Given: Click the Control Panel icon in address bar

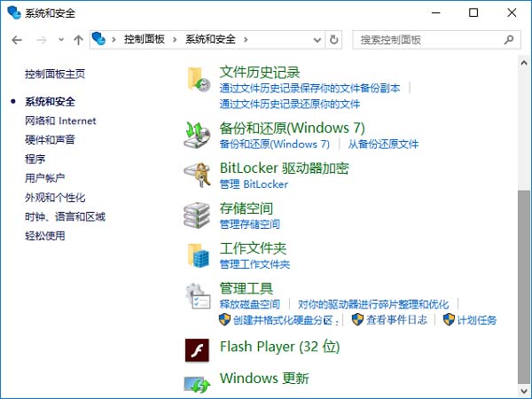Looking at the screenshot, I should [98, 39].
